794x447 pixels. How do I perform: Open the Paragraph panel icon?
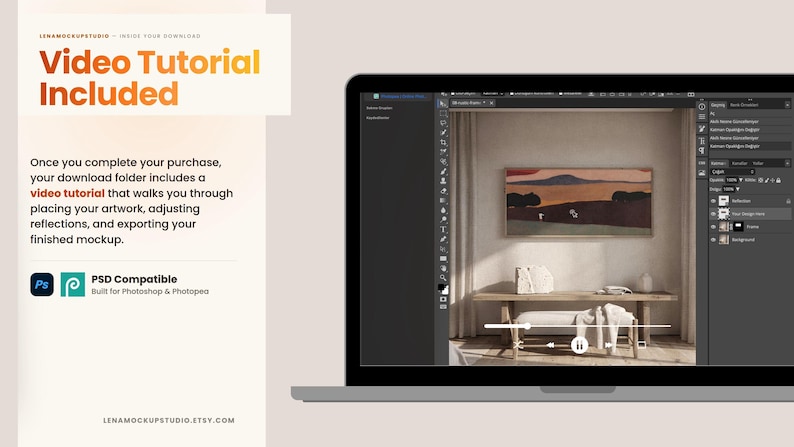[x=702, y=150]
